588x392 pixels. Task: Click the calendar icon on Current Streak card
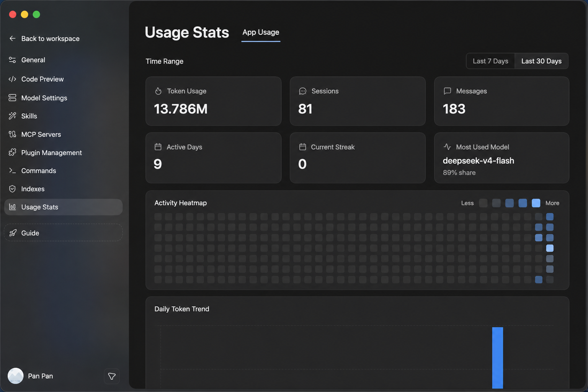[302, 147]
